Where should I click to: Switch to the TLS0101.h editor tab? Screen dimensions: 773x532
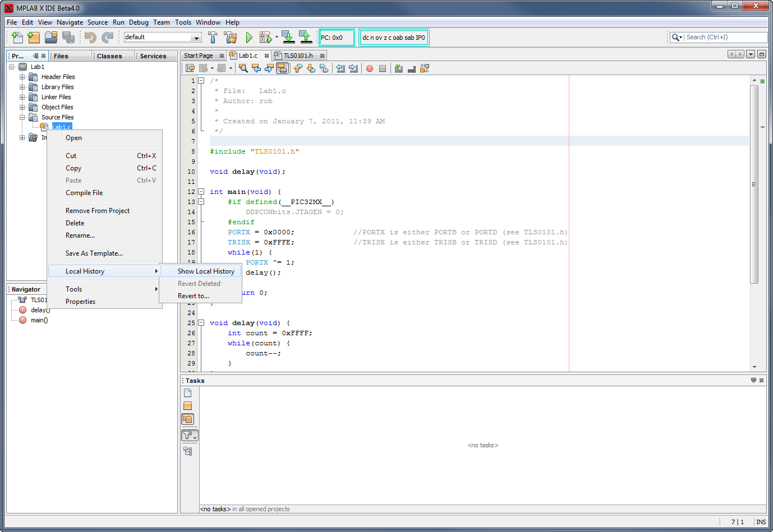(x=298, y=55)
